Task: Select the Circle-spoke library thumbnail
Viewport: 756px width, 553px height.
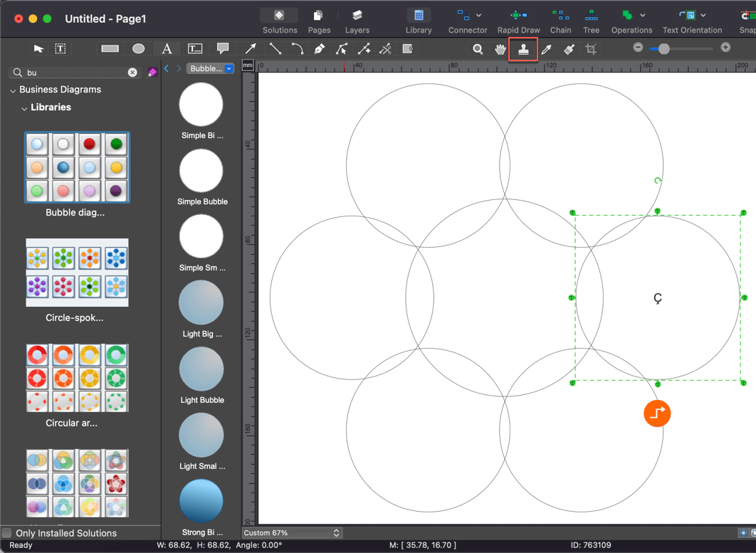Action: (x=77, y=273)
